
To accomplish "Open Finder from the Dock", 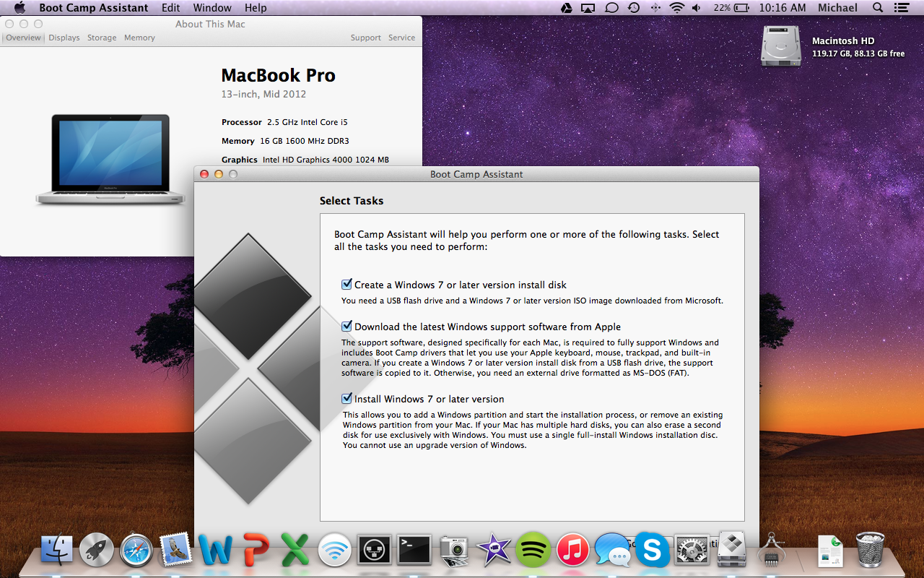I will coord(58,551).
